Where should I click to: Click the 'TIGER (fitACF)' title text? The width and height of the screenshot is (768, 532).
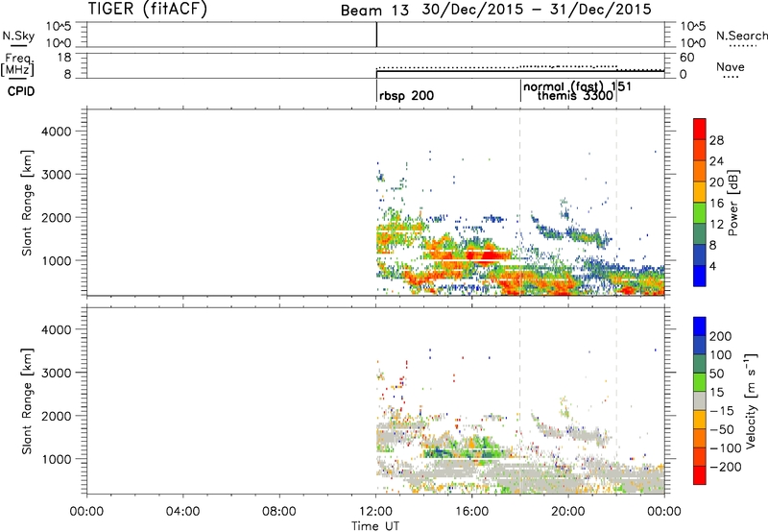click(148, 9)
